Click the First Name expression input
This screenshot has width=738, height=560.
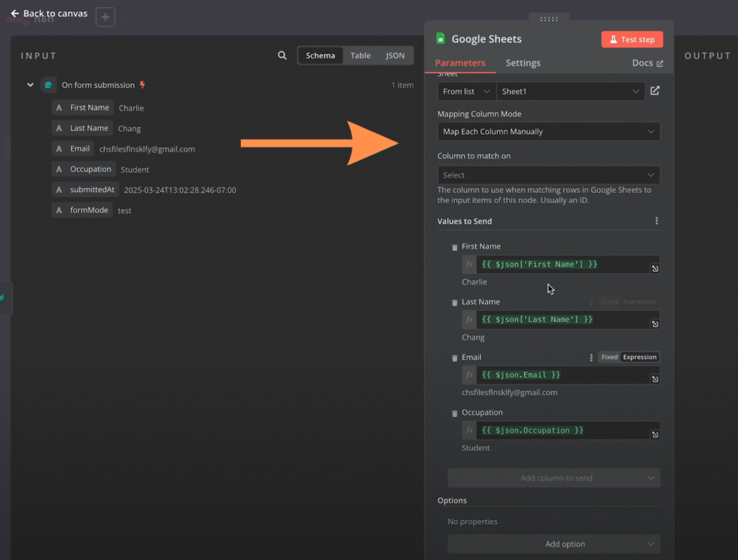click(x=561, y=264)
